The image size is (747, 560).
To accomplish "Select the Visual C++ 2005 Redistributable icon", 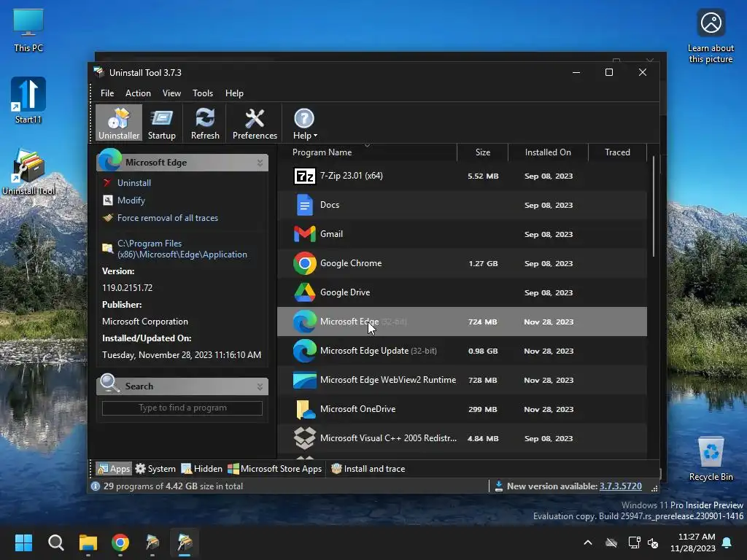I will click(x=304, y=438).
